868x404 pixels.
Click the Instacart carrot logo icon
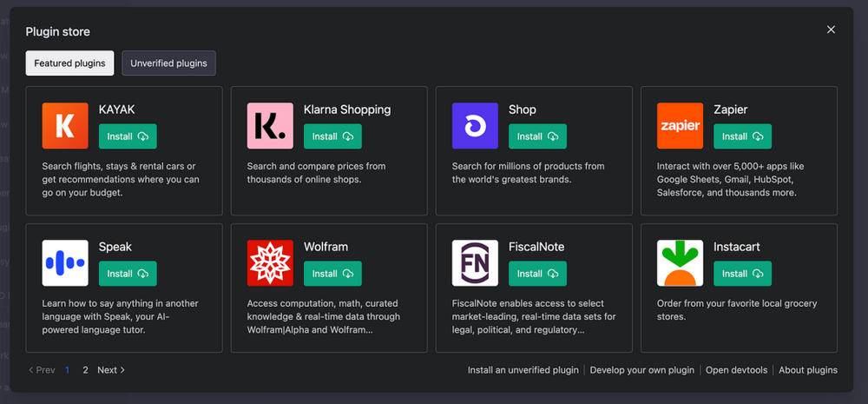click(x=680, y=263)
